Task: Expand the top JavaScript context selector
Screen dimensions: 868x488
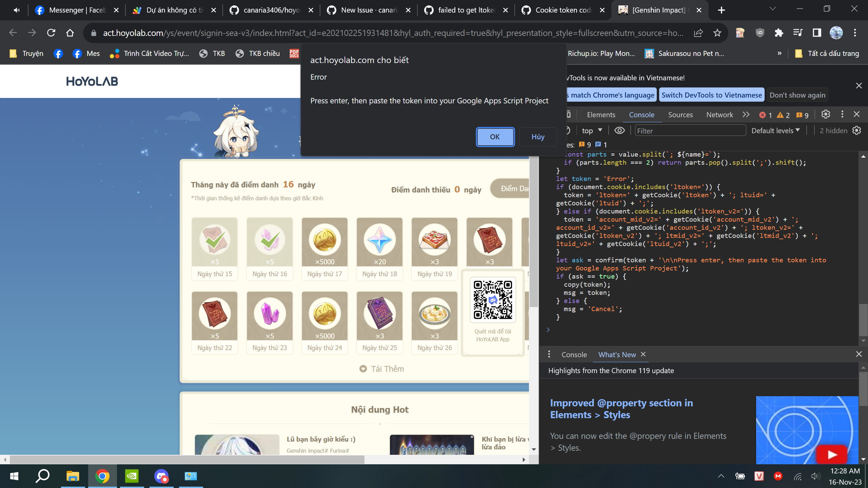Action: pyautogui.click(x=592, y=130)
